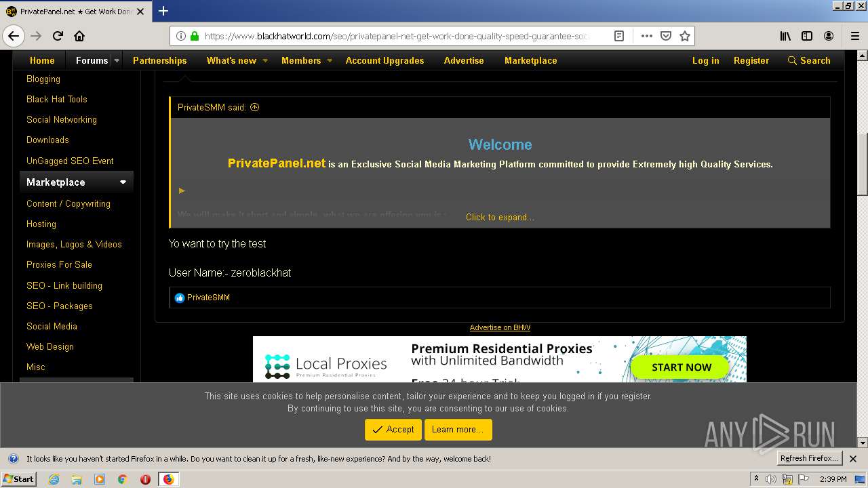Screen dimensions: 868x488
Task: Click START NOW on the proxies ad
Action: (x=681, y=367)
